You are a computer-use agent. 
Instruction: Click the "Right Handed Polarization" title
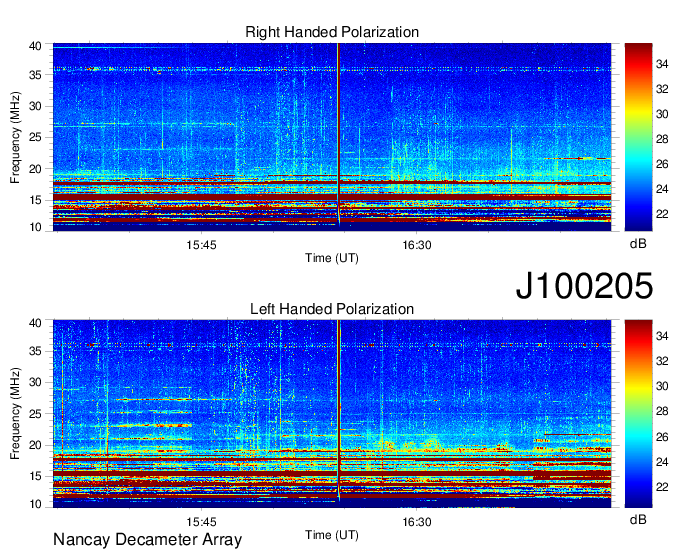click(332, 32)
